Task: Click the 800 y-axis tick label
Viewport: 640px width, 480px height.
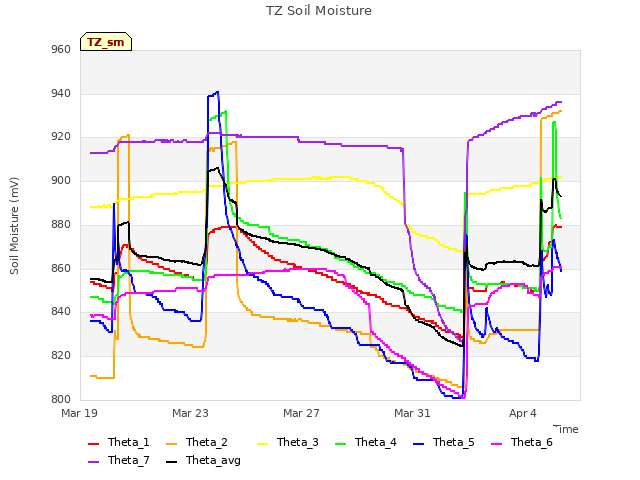Action: 61,399
